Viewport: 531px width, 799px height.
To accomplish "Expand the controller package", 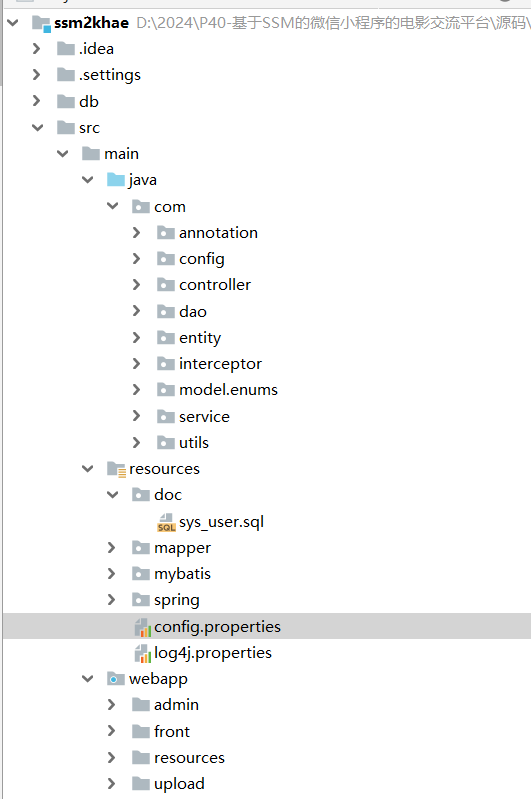I will coord(136,284).
